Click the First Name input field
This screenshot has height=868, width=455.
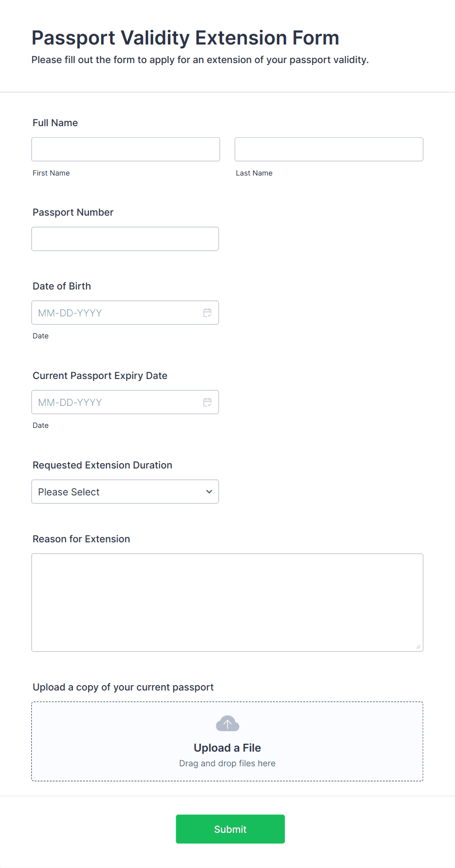coord(126,150)
